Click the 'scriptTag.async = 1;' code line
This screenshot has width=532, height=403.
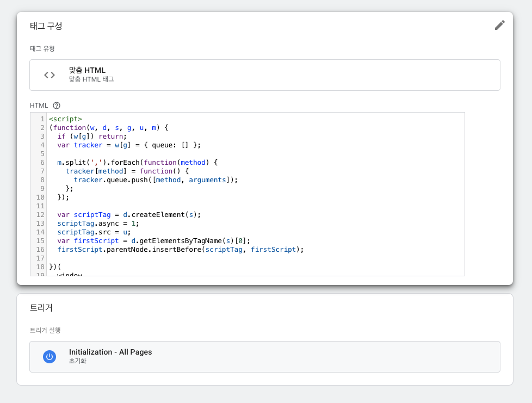pyautogui.click(x=98, y=224)
